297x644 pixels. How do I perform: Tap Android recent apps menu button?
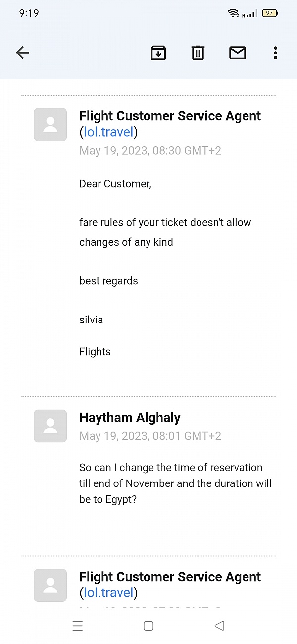[78, 626]
